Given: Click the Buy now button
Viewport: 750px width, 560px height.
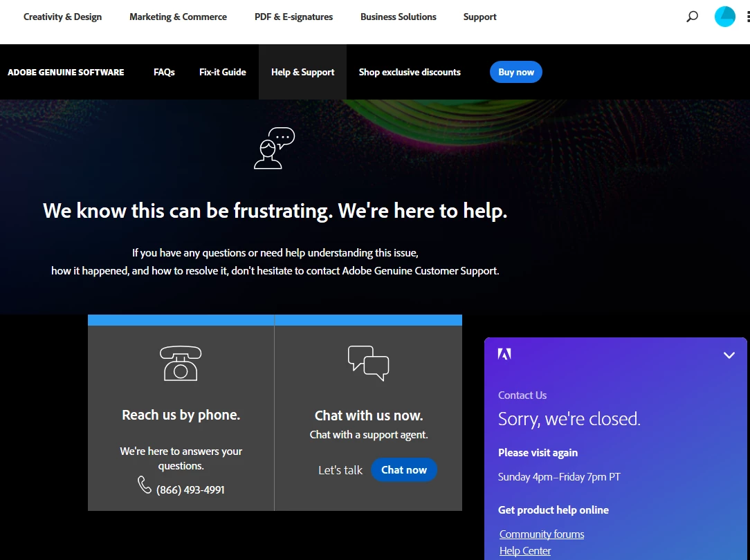Looking at the screenshot, I should point(516,72).
